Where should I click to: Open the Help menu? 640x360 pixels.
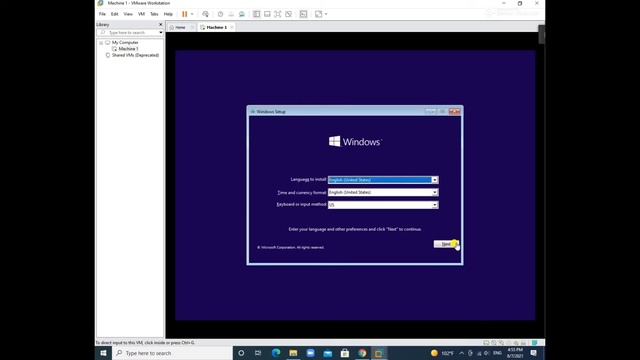tap(168, 14)
